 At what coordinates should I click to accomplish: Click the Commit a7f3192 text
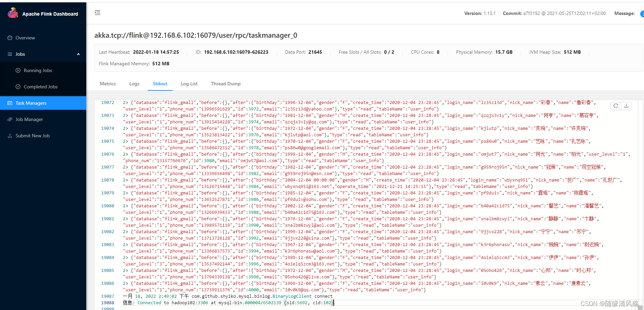pos(554,13)
